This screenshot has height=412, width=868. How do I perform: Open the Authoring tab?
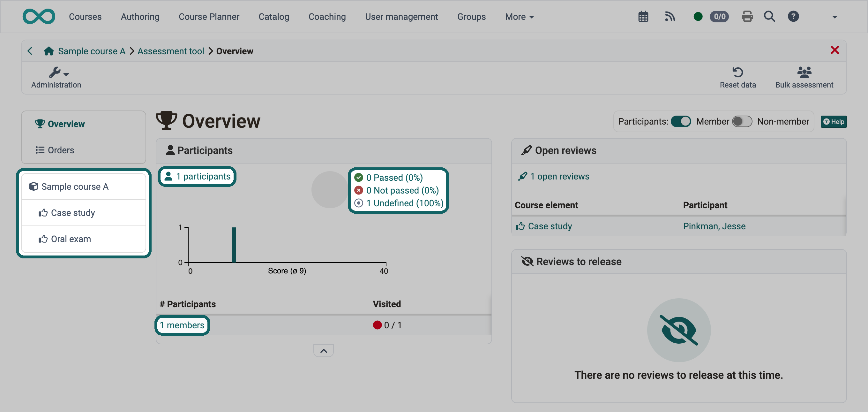click(x=140, y=17)
